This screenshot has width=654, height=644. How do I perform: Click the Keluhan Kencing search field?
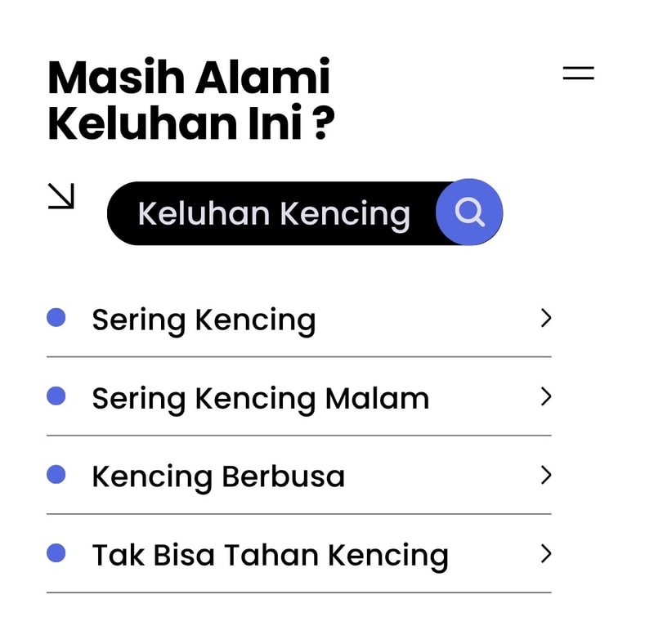point(274,213)
